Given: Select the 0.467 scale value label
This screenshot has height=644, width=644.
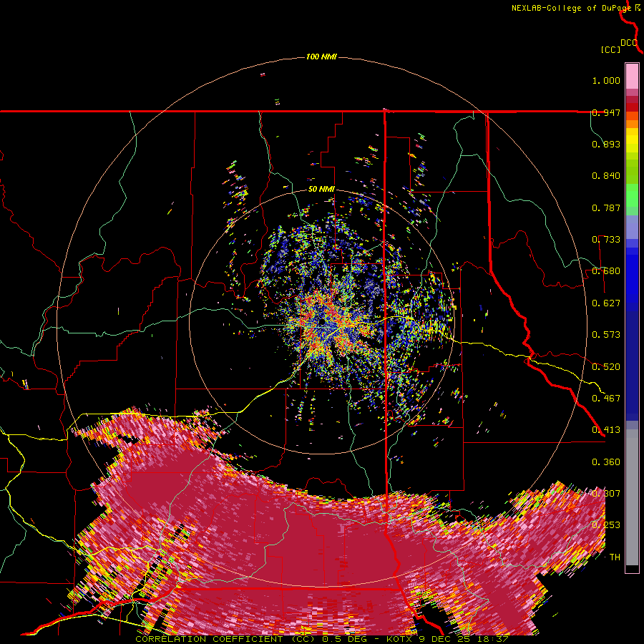Looking at the screenshot, I should coord(606,398).
